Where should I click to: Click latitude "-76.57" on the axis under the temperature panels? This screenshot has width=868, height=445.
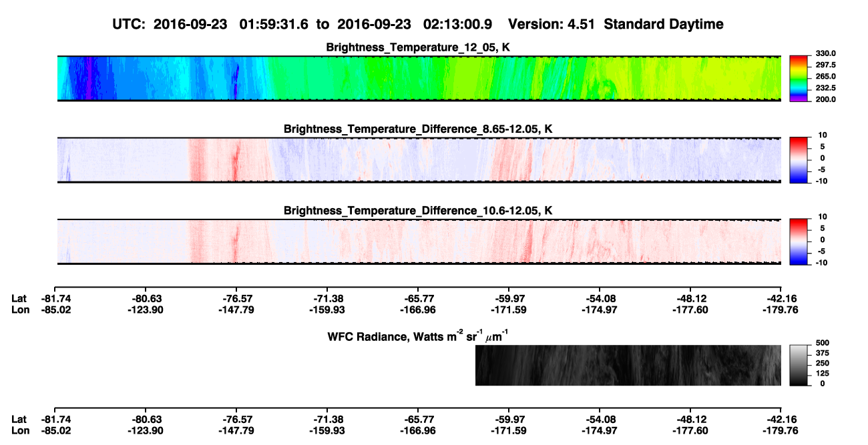pos(235,298)
